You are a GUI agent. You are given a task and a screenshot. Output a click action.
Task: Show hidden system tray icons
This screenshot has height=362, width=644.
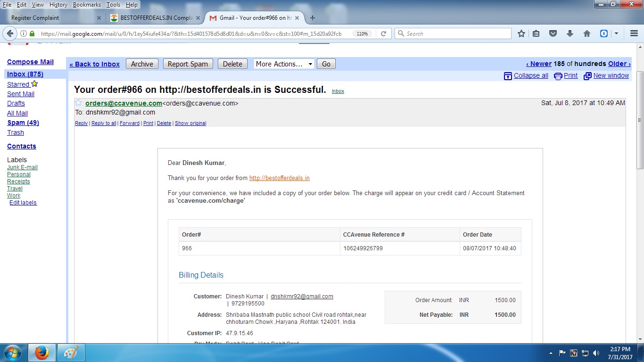point(551,353)
